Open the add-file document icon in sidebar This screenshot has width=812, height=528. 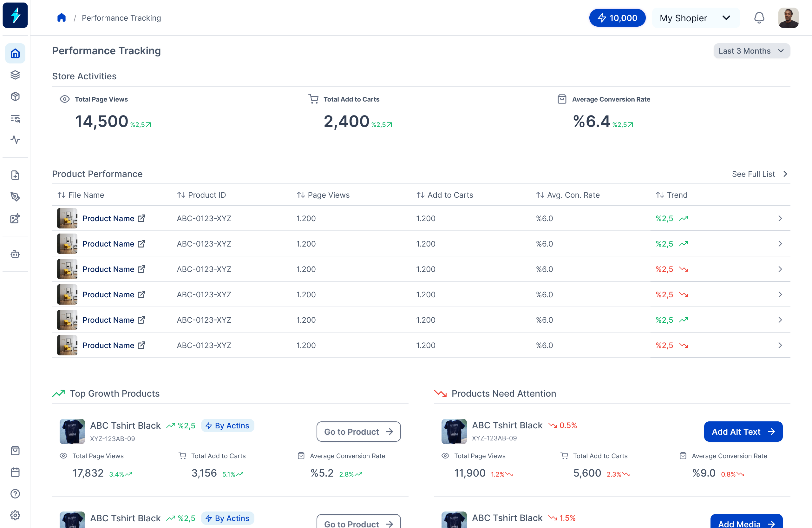(15, 175)
